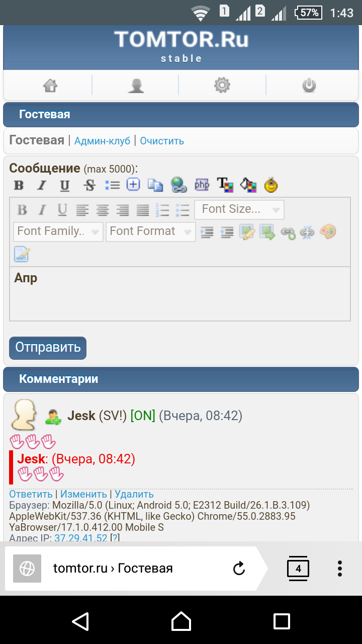Focus the message text area containing Апр
362x644 pixels.
click(x=180, y=294)
